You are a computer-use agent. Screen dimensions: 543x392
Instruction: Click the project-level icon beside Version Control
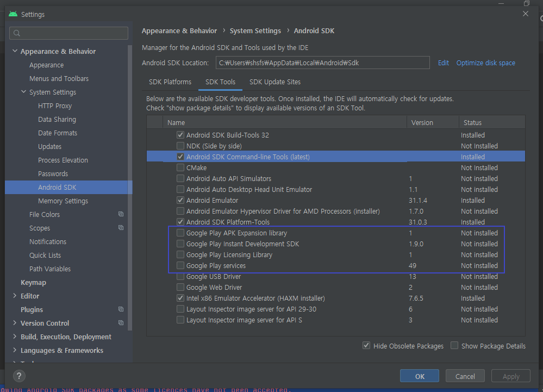click(121, 323)
